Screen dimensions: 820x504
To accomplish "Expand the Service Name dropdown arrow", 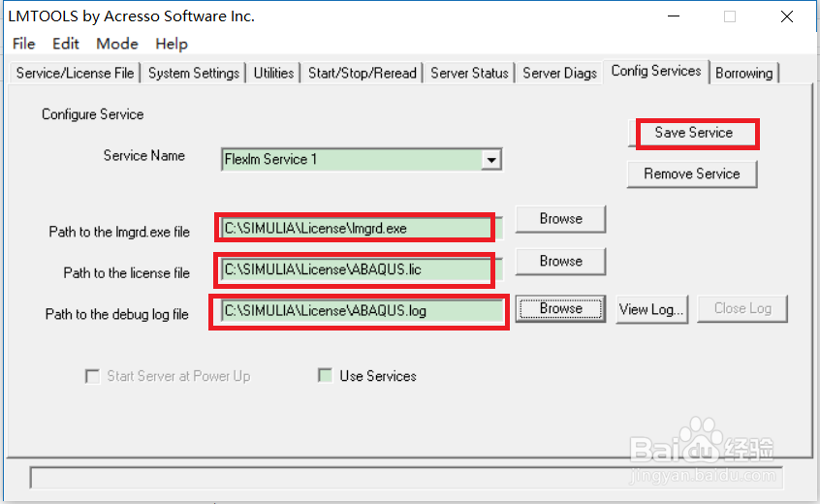I will point(491,160).
